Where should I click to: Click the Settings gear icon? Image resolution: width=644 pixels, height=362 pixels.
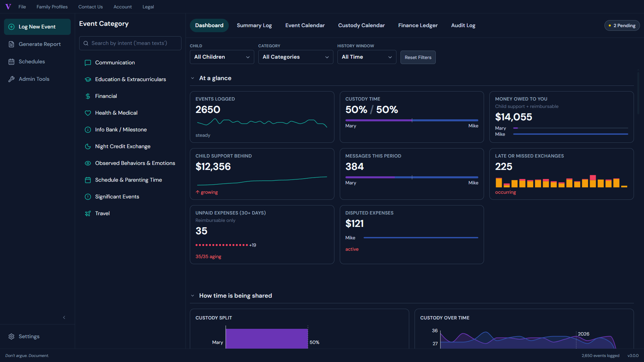coord(11,337)
